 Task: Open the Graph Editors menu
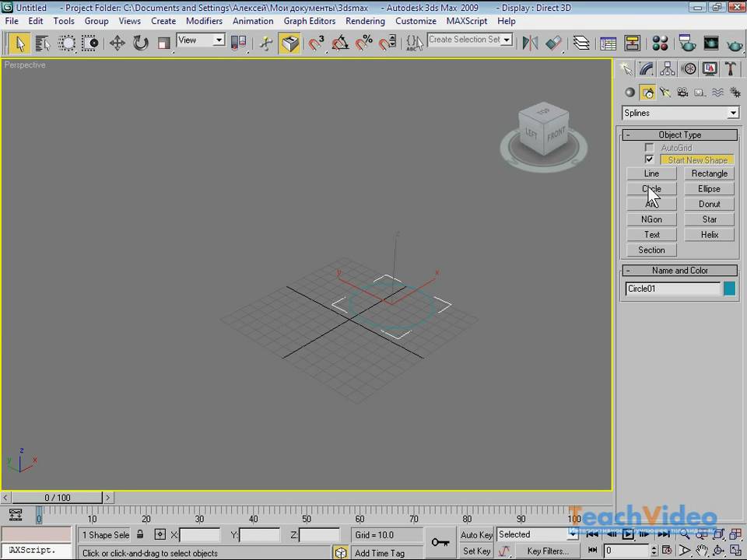[310, 21]
